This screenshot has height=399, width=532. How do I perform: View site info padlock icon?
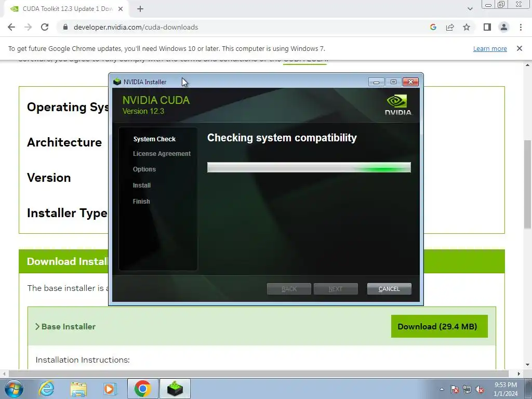(x=65, y=27)
